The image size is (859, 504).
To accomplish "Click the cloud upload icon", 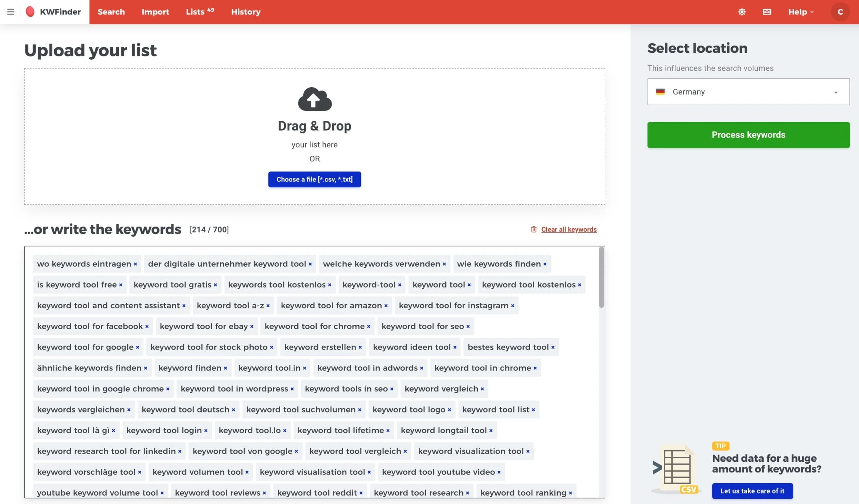I will (x=314, y=99).
